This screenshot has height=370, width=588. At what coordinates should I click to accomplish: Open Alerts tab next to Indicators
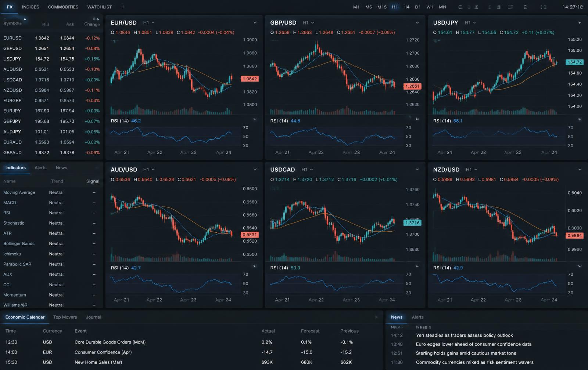40,168
